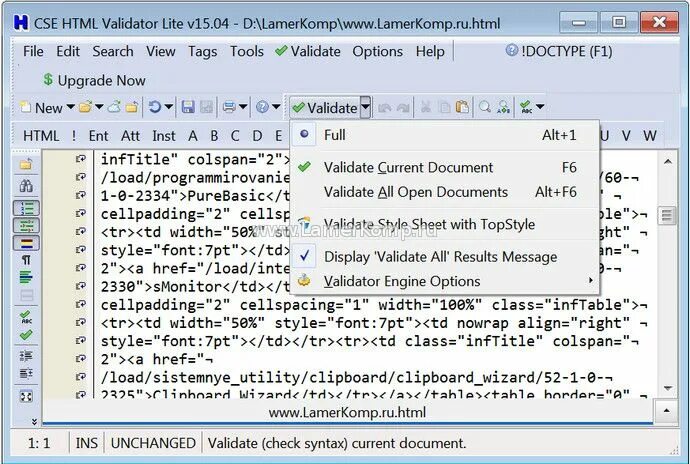The image size is (690, 464).
Task: Toggle syntax highlighting colored lines button
Action: 26,277
